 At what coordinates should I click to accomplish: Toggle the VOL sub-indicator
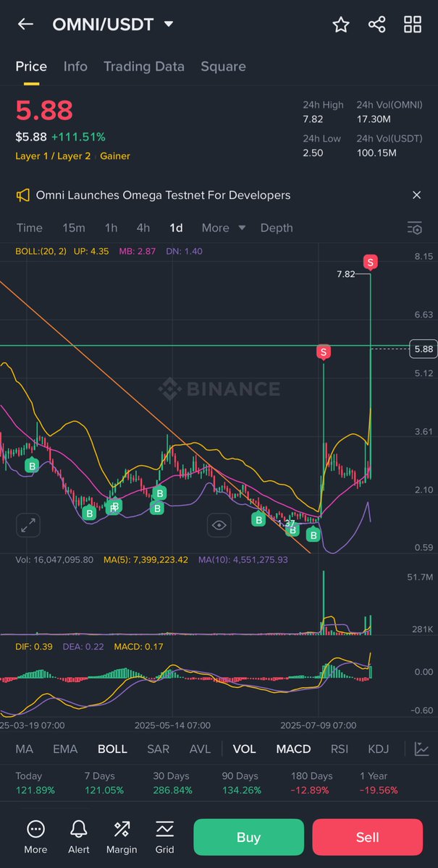click(x=244, y=749)
